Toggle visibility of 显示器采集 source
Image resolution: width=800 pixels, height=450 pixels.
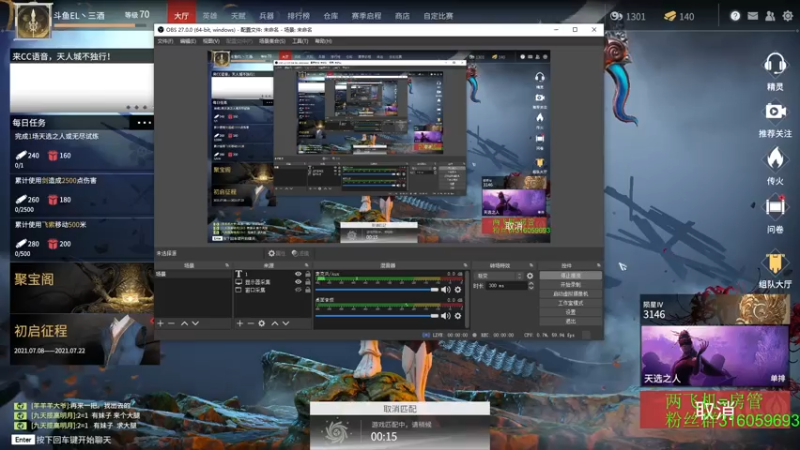pyautogui.click(x=298, y=282)
